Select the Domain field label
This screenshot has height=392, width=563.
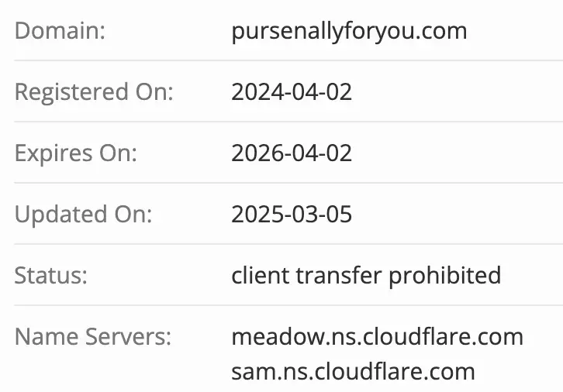(x=60, y=31)
